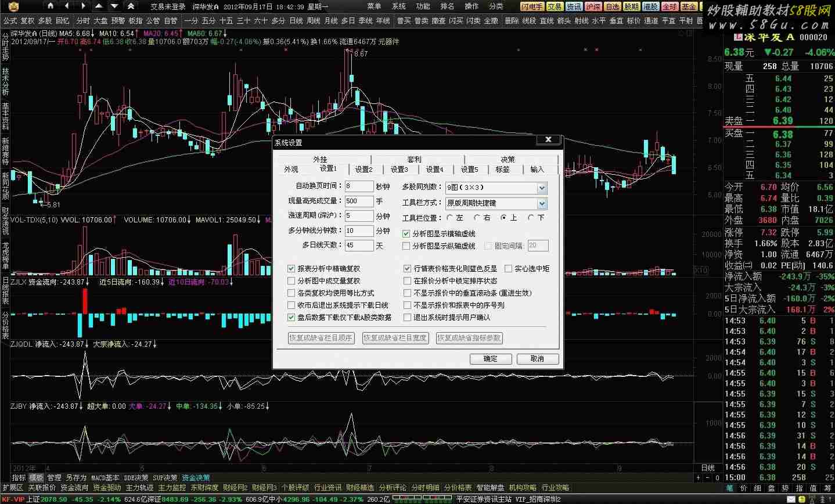The image size is (835, 504).
Task: Select the 资金决策 bottom indicator tab
Action: [x=196, y=477]
